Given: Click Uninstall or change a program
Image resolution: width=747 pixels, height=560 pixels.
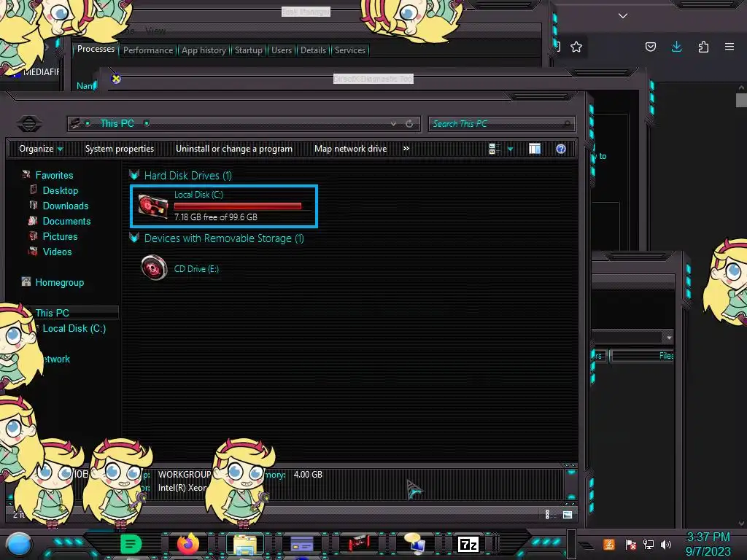Looking at the screenshot, I should point(234,149).
